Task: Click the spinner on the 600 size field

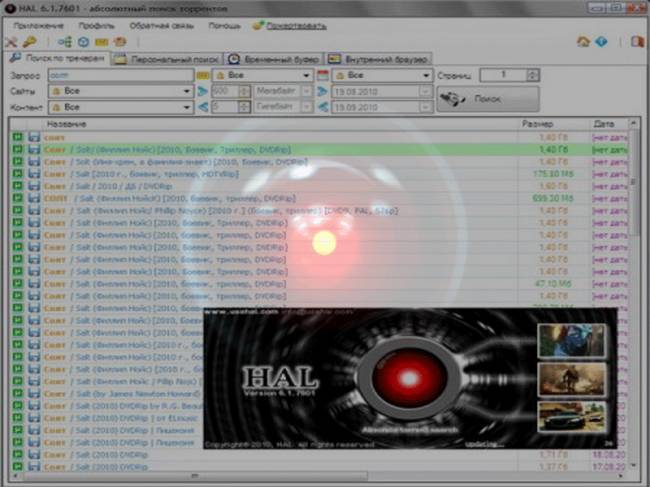Action: click(x=245, y=91)
